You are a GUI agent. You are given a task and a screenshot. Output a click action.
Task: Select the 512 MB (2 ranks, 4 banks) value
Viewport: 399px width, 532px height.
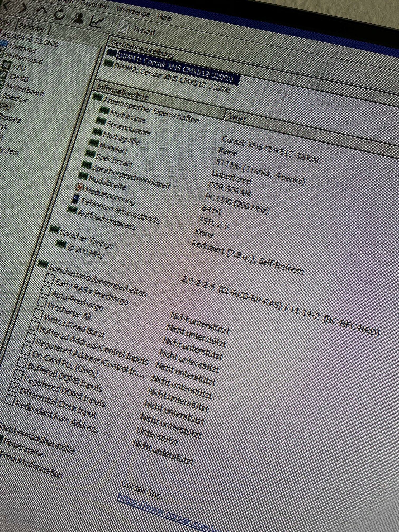[260, 172]
